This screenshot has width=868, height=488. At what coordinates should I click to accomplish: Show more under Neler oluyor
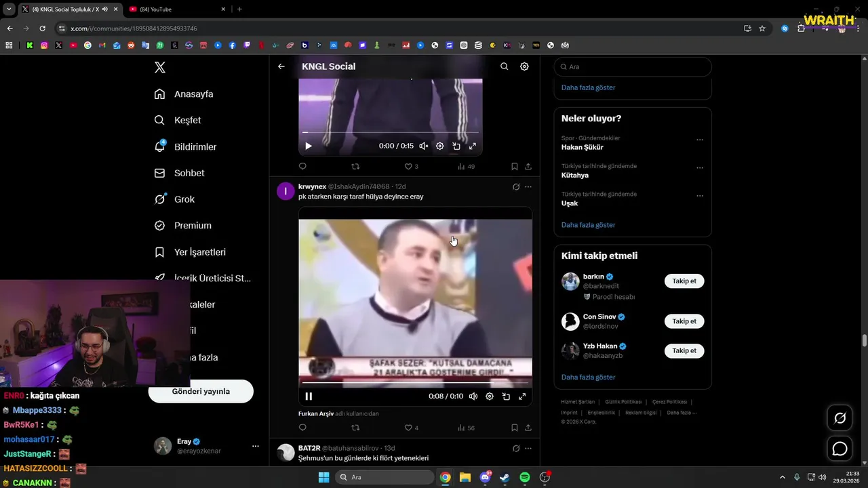click(x=588, y=225)
